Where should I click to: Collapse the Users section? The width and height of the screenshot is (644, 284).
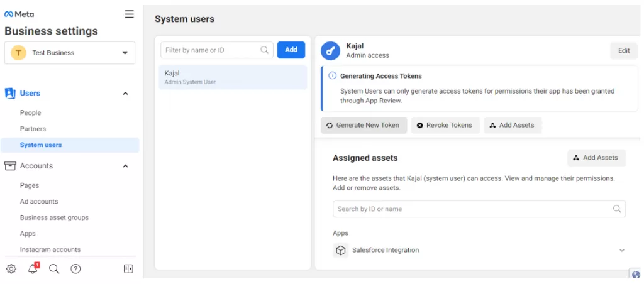126,94
